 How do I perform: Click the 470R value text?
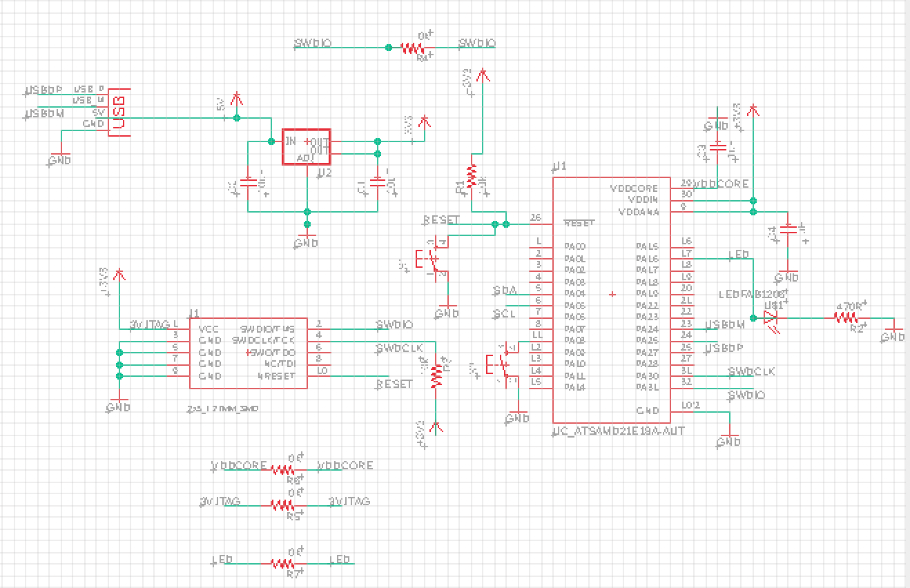tap(850, 305)
